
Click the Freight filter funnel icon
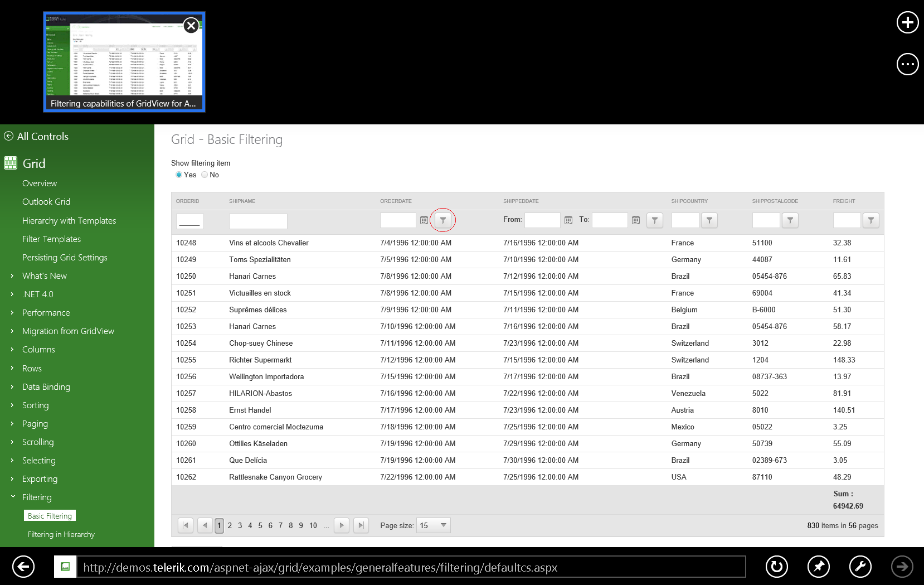pos(871,221)
